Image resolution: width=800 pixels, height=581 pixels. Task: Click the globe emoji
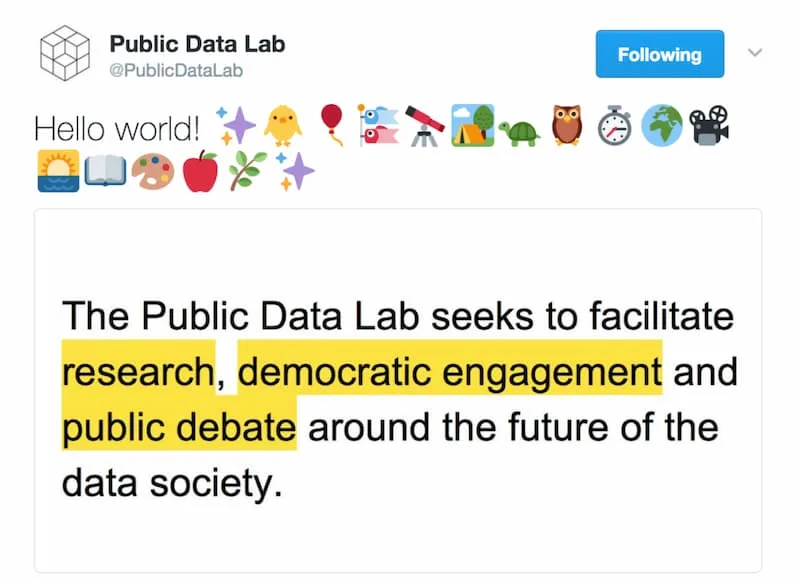click(662, 127)
